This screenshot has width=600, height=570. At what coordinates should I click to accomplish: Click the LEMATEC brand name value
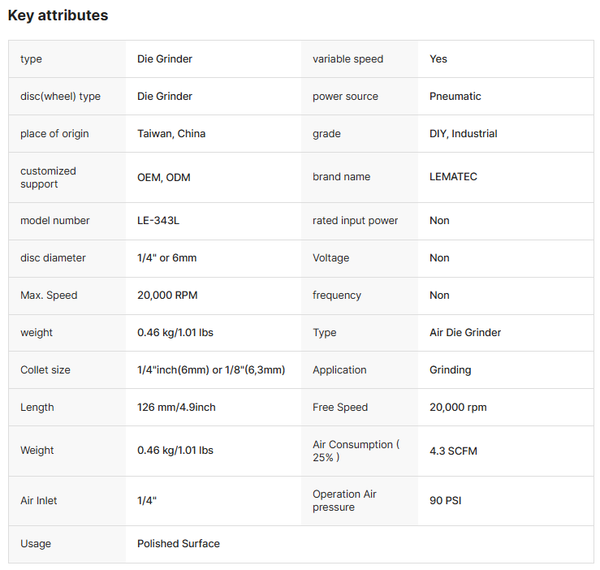click(x=453, y=177)
